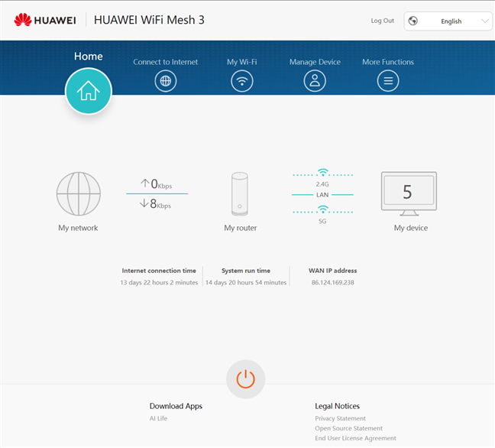Click the HUAWEI WiFi Mesh 3 title
This screenshot has width=495, height=448.
(149, 20)
